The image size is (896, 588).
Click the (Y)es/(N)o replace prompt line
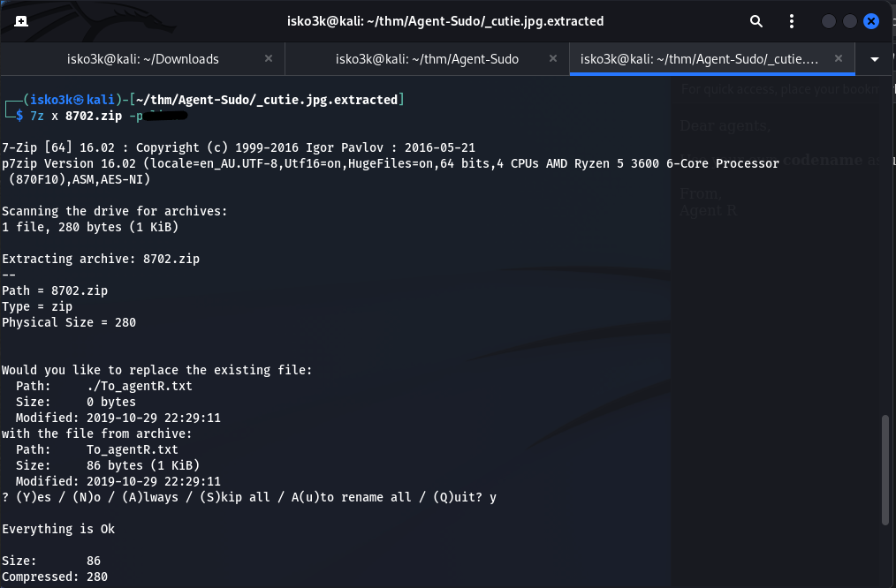tap(248, 497)
